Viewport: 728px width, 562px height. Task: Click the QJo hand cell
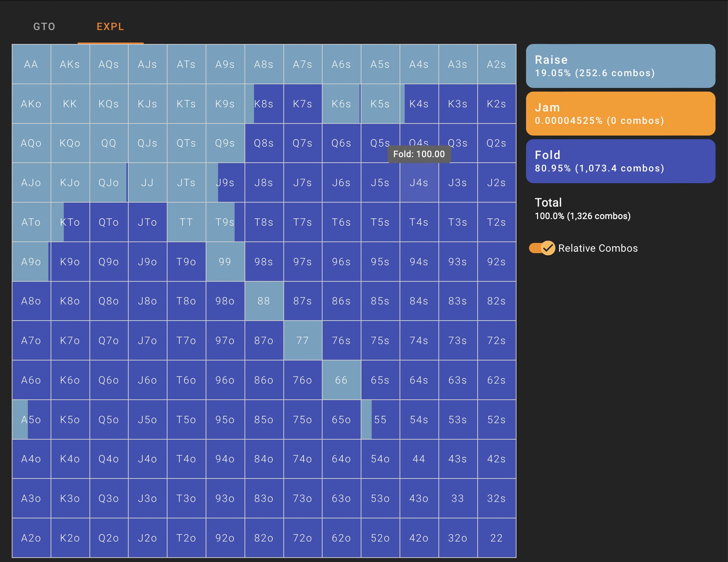click(x=109, y=183)
